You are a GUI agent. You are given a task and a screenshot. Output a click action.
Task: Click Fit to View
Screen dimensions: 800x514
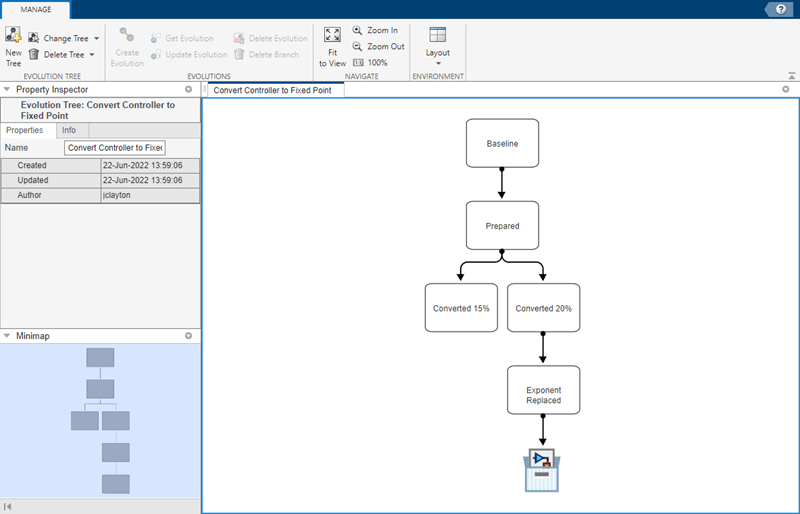(x=332, y=47)
